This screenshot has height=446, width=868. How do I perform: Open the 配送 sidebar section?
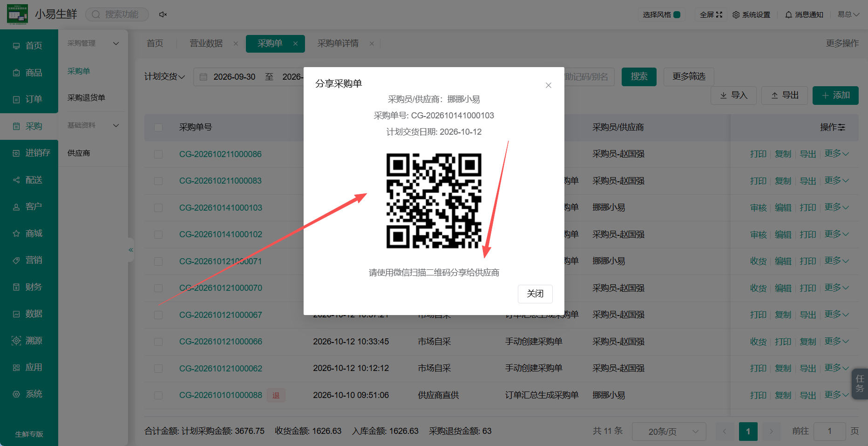click(x=29, y=180)
